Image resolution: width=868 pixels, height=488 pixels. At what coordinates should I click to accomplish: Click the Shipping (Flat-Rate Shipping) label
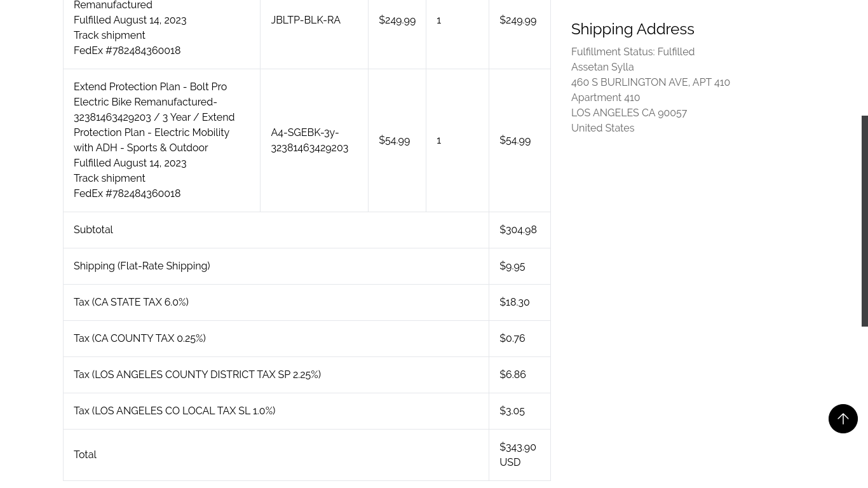142,266
